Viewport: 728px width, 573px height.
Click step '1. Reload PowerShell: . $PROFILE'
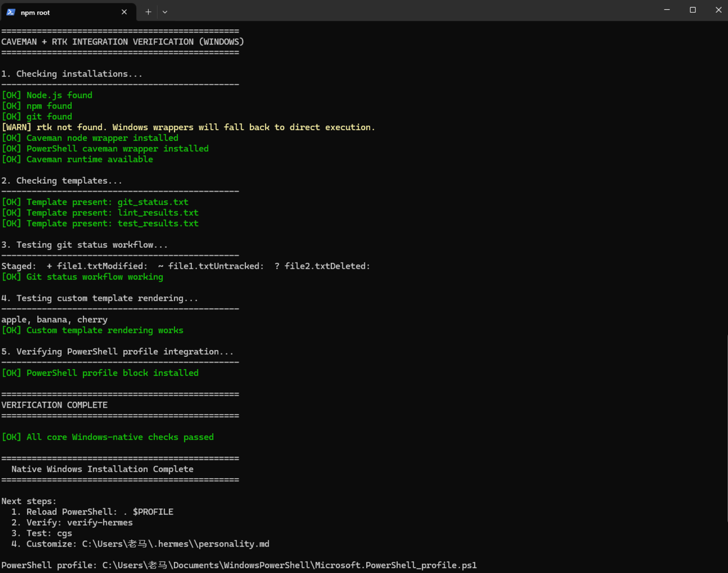pos(92,512)
